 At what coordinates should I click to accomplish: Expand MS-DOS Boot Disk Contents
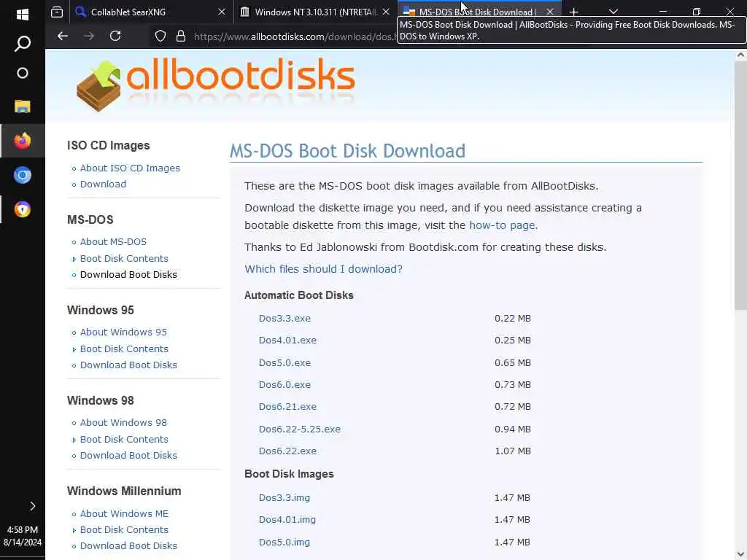tap(124, 259)
